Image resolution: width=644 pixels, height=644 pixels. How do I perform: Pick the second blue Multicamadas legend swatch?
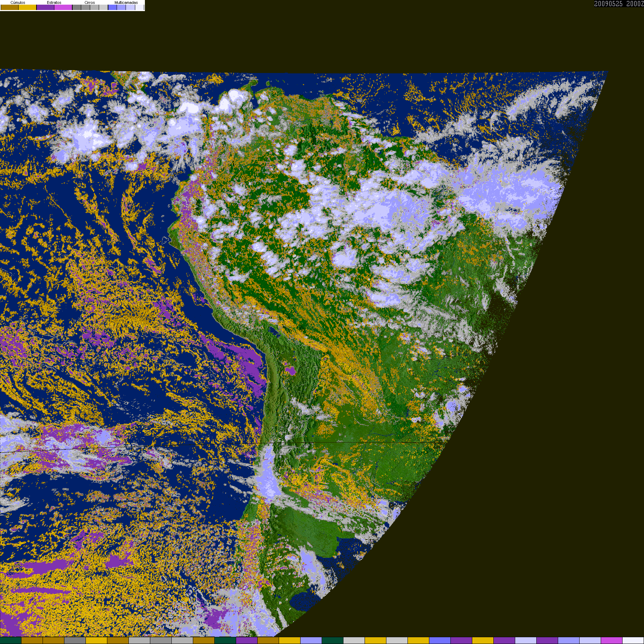click(x=121, y=7)
